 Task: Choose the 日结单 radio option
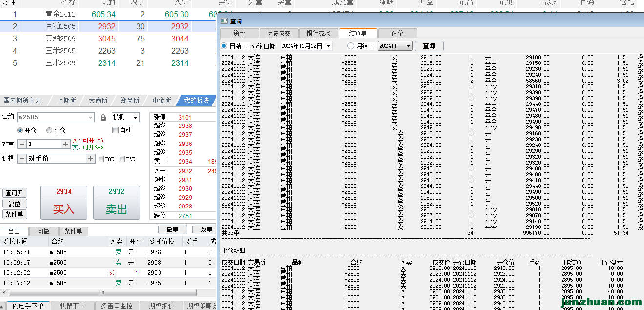click(224, 46)
